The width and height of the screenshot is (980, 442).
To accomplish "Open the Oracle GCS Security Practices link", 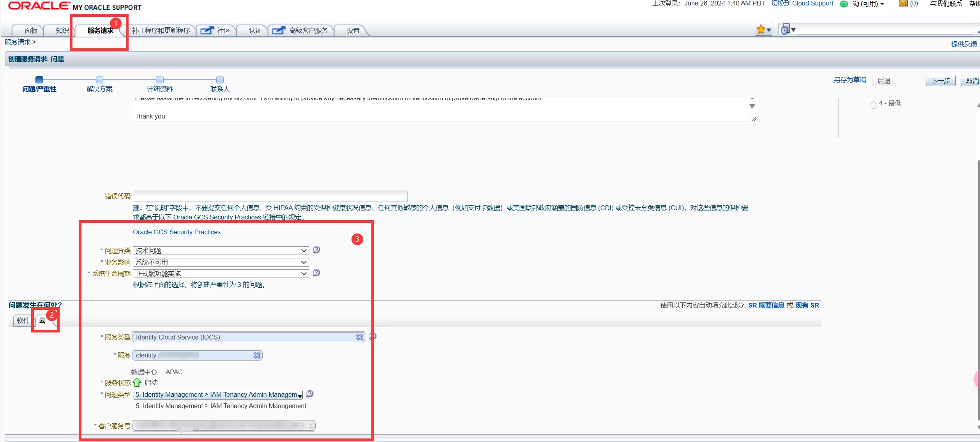I will click(177, 232).
